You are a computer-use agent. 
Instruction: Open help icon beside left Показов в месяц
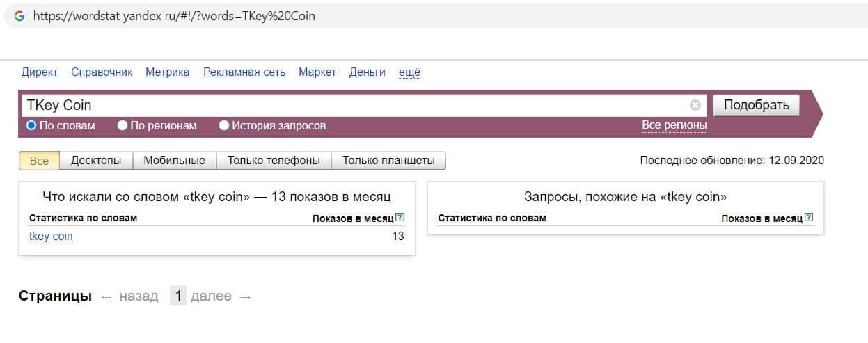(400, 218)
